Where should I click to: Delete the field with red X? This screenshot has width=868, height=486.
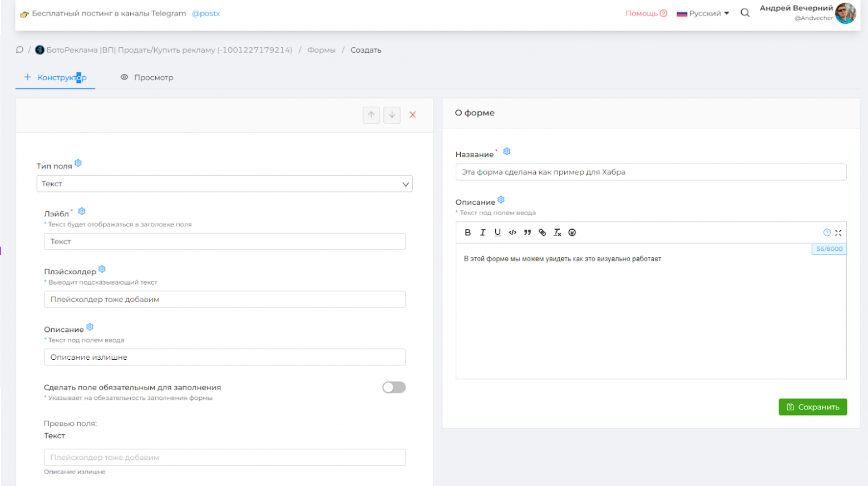(x=413, y=115)
